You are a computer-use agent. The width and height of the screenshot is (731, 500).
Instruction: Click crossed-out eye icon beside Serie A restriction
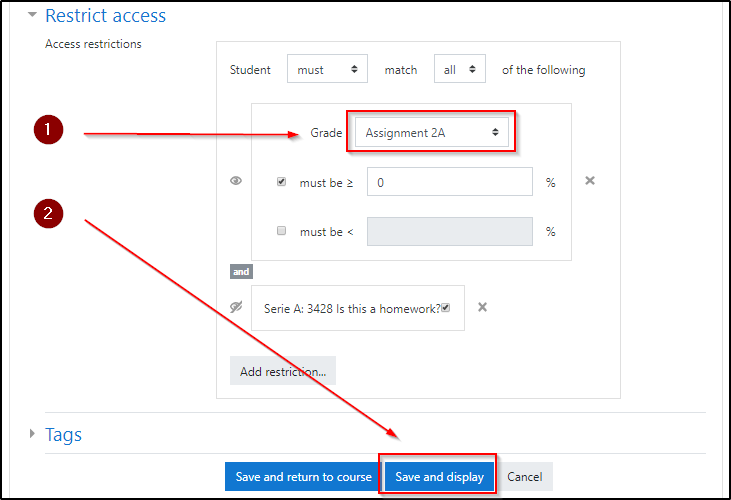tap(236, 307)
